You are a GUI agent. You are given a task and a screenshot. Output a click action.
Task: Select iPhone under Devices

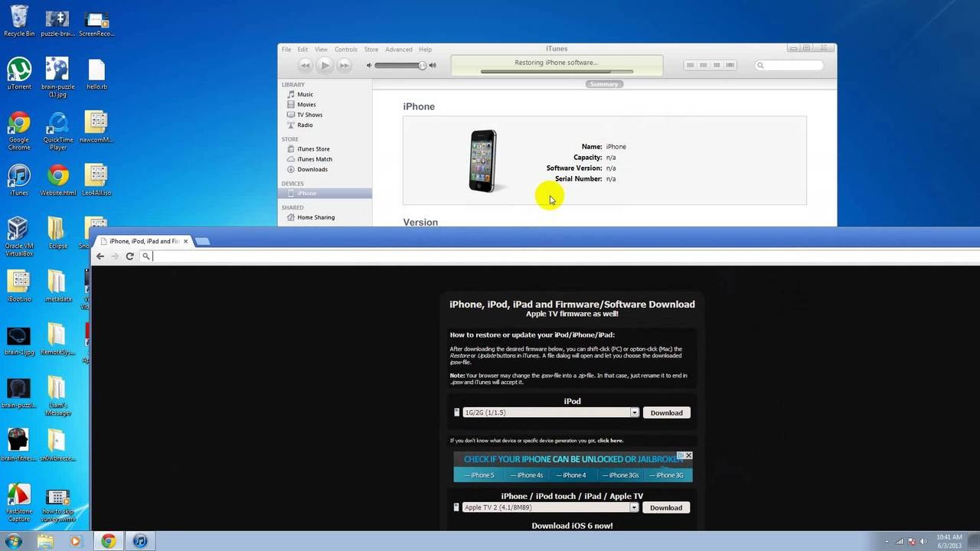[325, 194]
